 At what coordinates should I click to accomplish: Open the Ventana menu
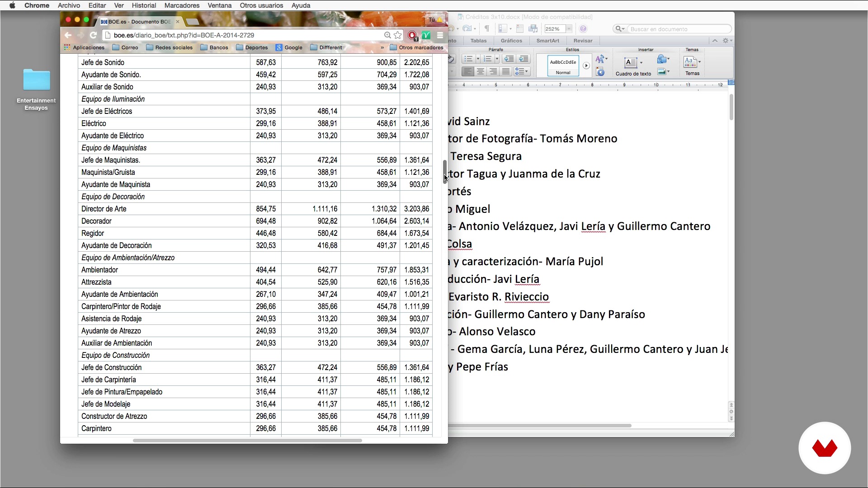pyautogui.click(x=220, y=5)
